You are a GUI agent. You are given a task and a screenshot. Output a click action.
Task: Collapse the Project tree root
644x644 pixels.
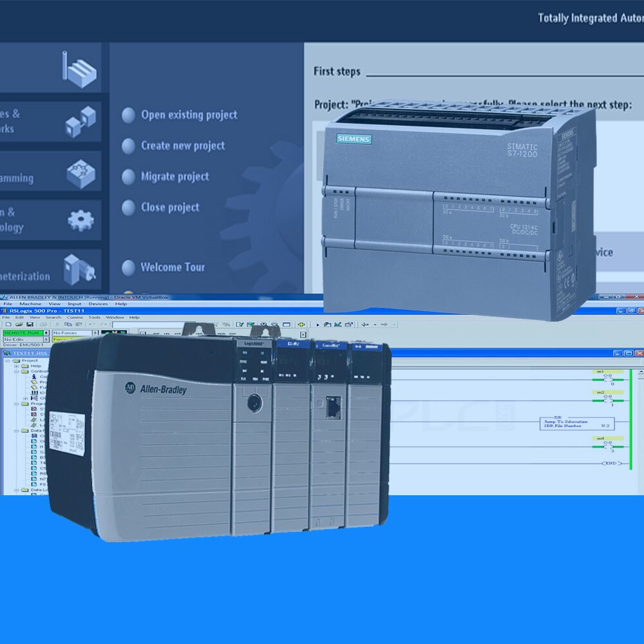tap(7, 361)
